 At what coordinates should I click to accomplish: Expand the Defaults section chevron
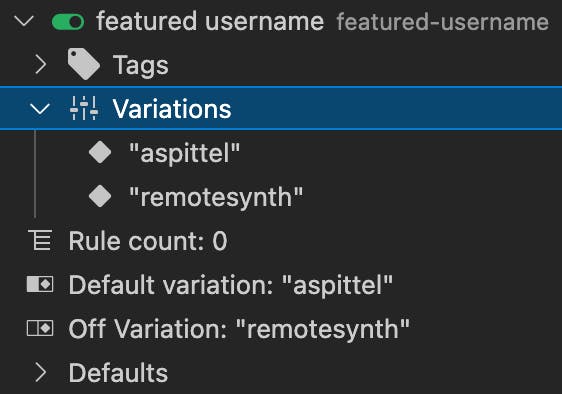click(x=41, y=373)
